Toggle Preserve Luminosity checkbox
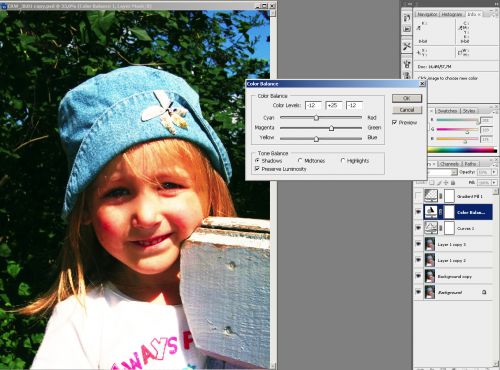 click(257, 169)
